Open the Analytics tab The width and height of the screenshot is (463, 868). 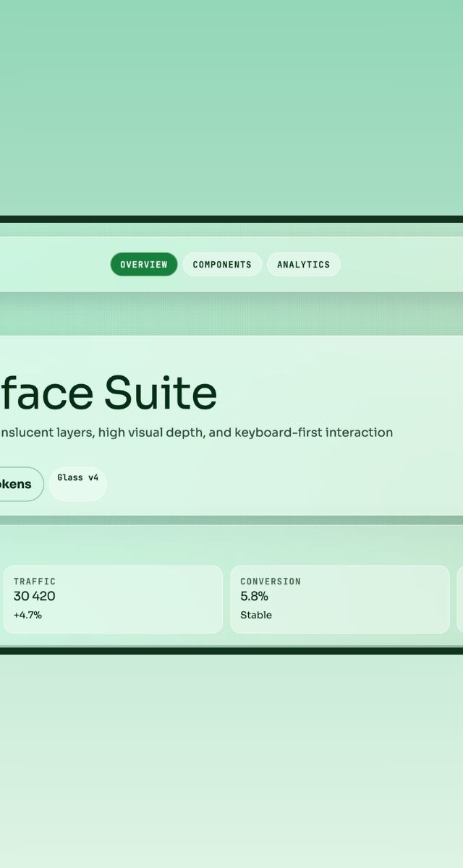click(303, 265)
